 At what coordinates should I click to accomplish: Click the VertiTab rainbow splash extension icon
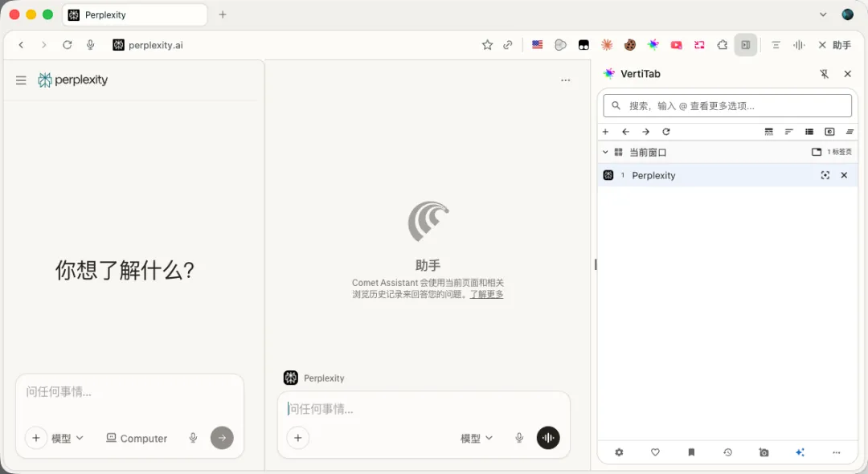pos(653,45)
